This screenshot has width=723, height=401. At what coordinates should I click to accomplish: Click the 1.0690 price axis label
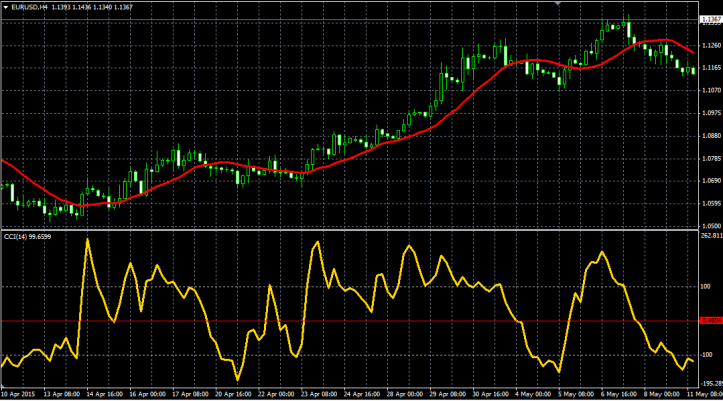tap(710, 181)
